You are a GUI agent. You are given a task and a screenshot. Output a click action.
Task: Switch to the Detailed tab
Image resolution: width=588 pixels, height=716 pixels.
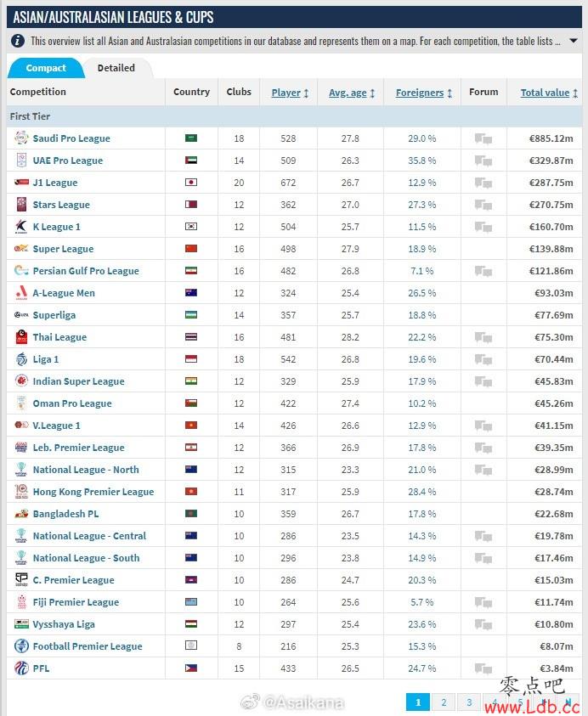click(x=116, y=68)
